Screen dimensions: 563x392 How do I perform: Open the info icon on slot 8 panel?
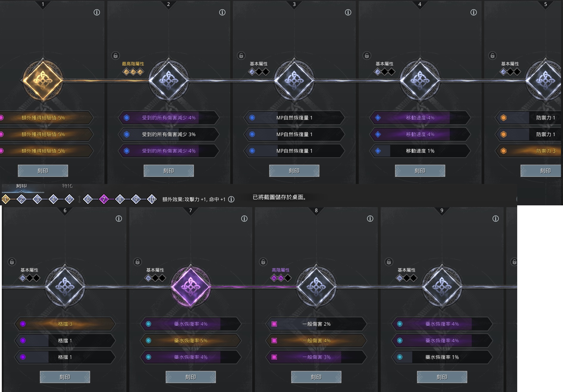point(370,219)
